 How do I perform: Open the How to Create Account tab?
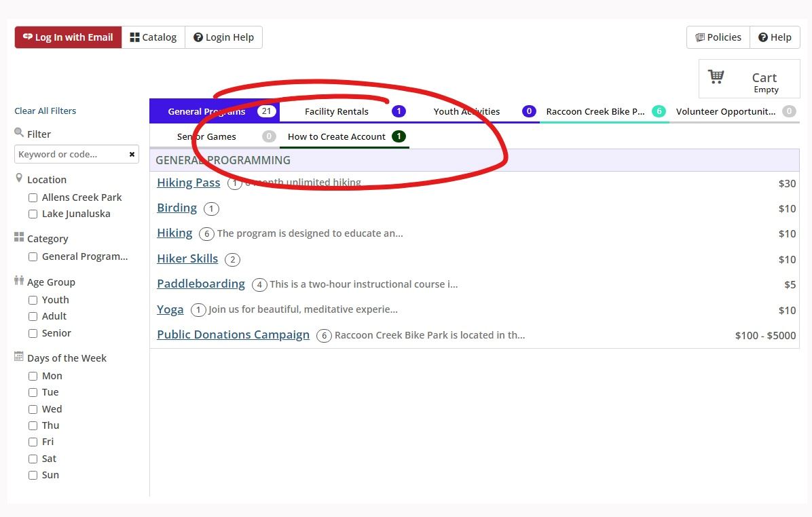(336, 136)
